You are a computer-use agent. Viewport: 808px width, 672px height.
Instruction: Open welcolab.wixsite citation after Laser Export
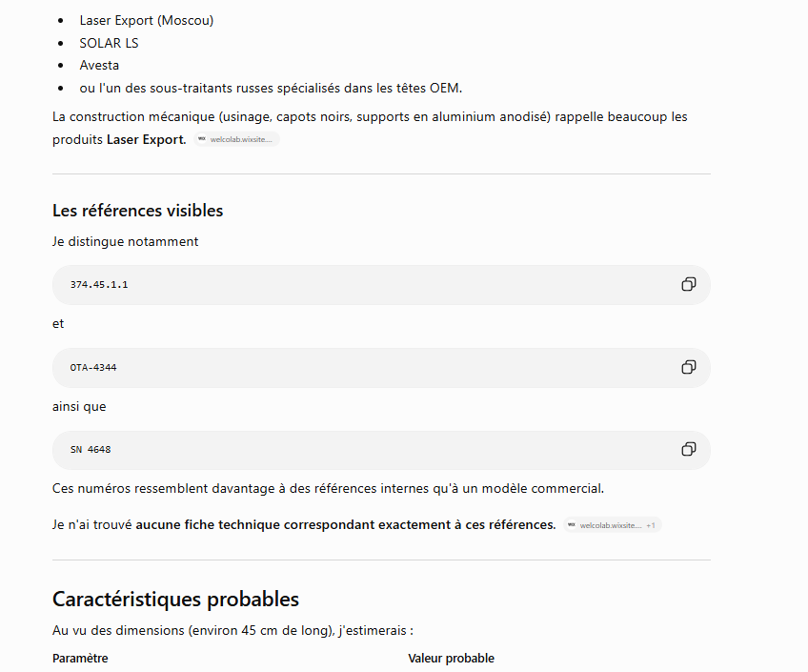(x=236, y=139)
